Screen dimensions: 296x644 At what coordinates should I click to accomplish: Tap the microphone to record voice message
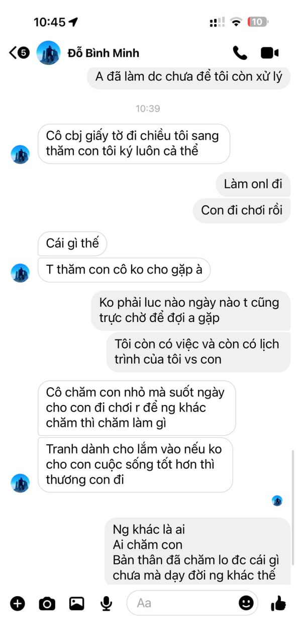(x=106, y=603)
